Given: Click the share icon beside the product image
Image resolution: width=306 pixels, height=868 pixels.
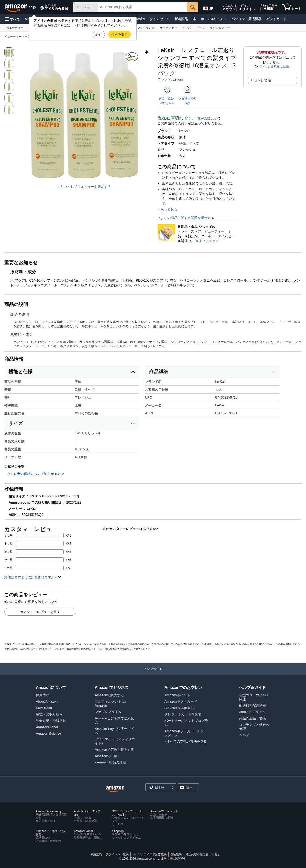Looking at the screenshot, I should (147, 53).
